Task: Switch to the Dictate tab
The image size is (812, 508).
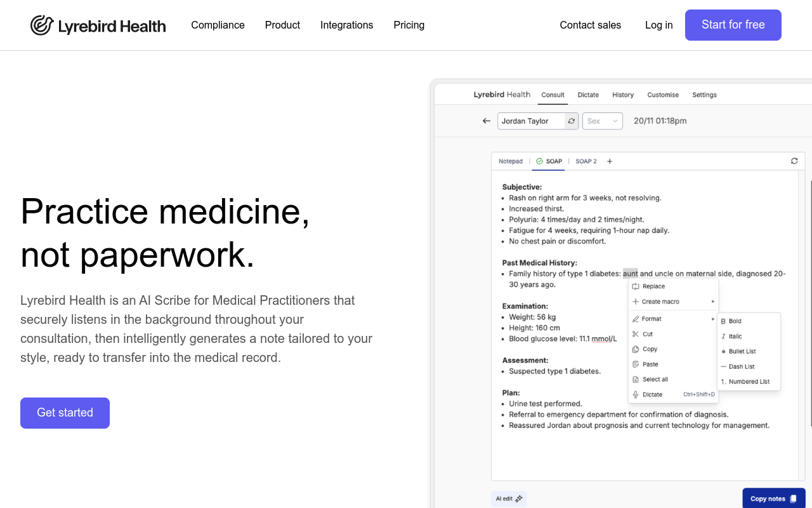Action: point(588,95)
